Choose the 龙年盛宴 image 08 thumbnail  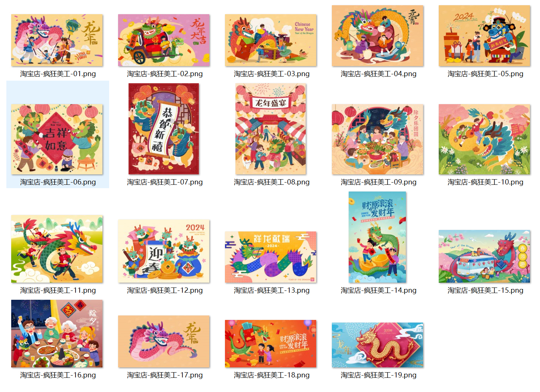click(x=271, y=129)
